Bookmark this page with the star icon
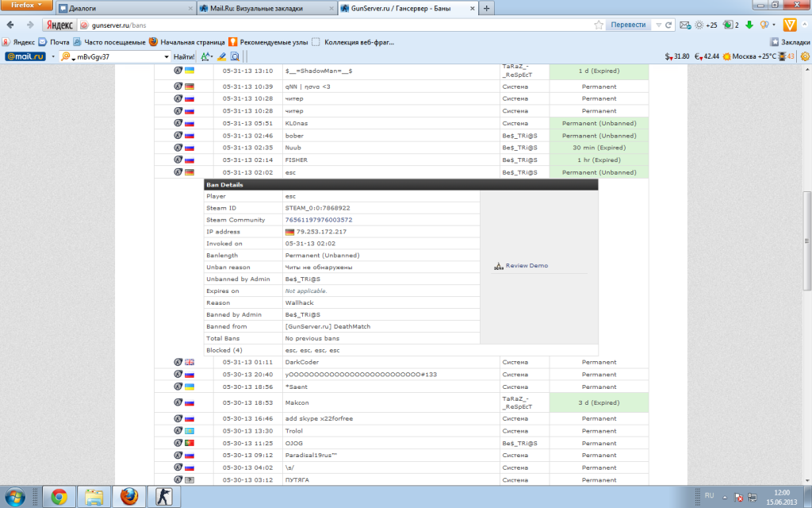Image resolution: width=812 pixels, height=508 pixels. point(599,25)
